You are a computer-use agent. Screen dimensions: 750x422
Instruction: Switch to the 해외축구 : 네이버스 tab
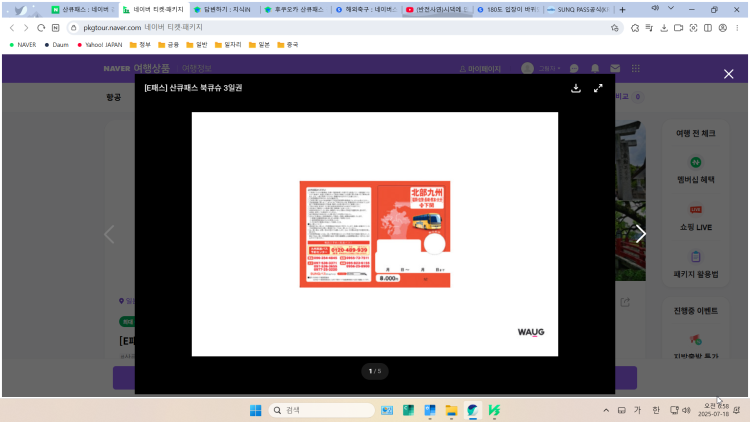click(366, 10)
